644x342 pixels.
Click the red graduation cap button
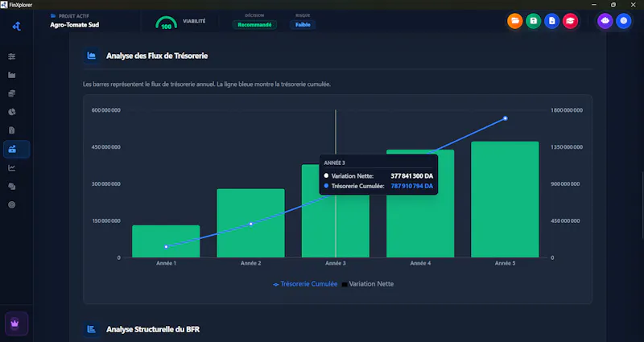click(570, 21)
